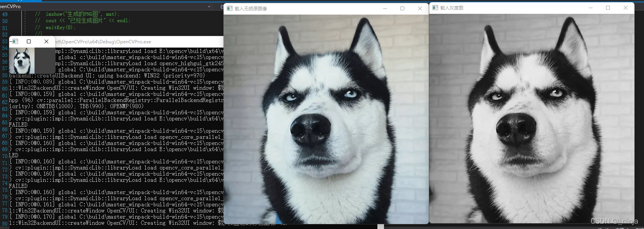Click the color husky image in 载入无损原图像
The height and width of the screenshot is (229, 644).
[326, 119]
